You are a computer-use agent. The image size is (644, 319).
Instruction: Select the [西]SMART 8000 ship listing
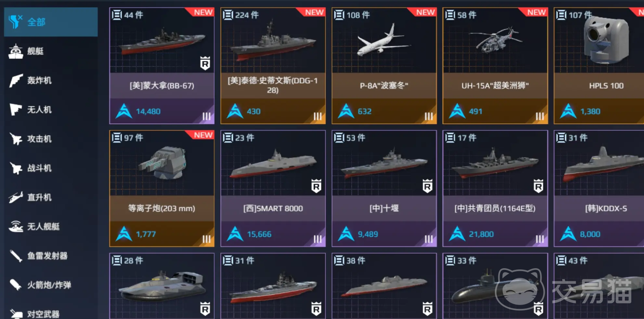[273, 189]
